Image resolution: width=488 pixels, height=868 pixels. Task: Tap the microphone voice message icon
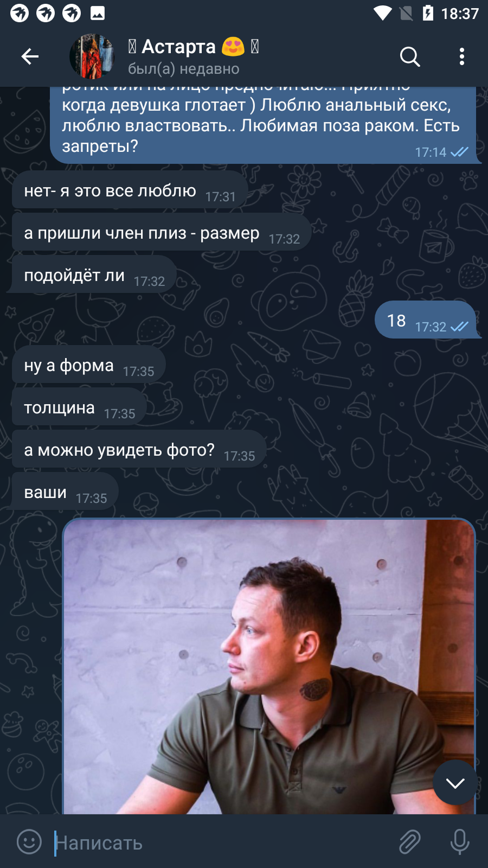pyautogui.click(x=460, y=842)
